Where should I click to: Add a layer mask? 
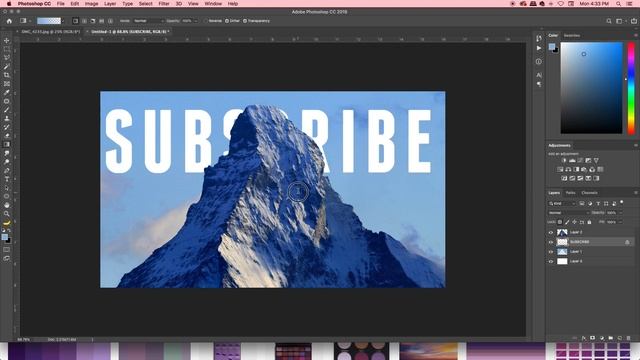point(592,338)
